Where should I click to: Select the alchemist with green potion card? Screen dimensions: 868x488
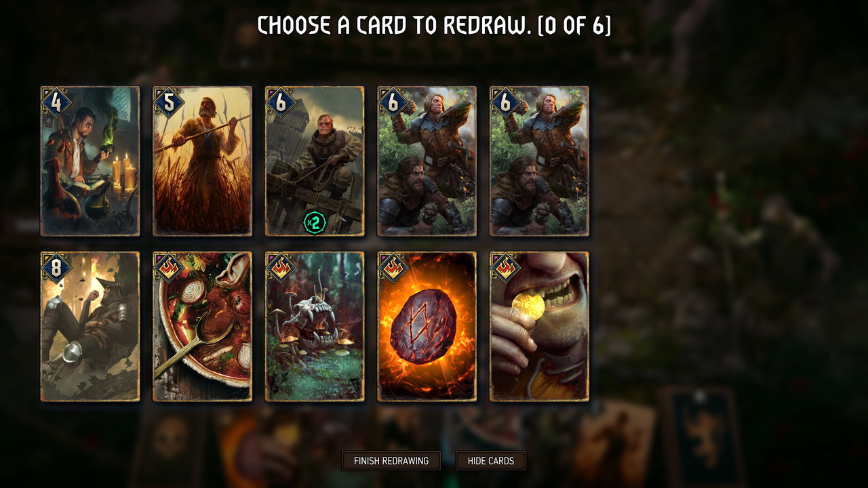click(x=90, y=161)
